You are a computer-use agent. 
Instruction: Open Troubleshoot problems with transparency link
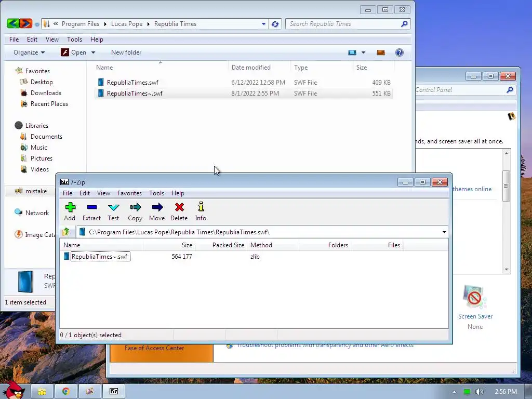tap(325, 346)
